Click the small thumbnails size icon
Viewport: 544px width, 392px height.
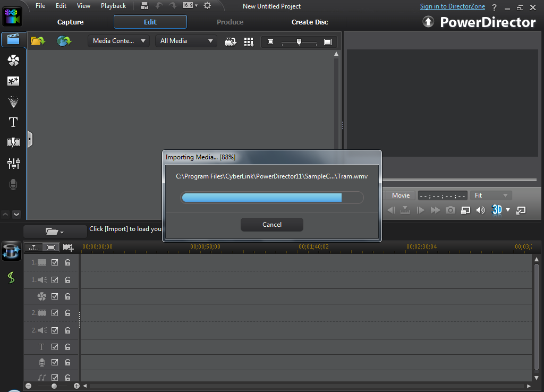coord(270,42)
